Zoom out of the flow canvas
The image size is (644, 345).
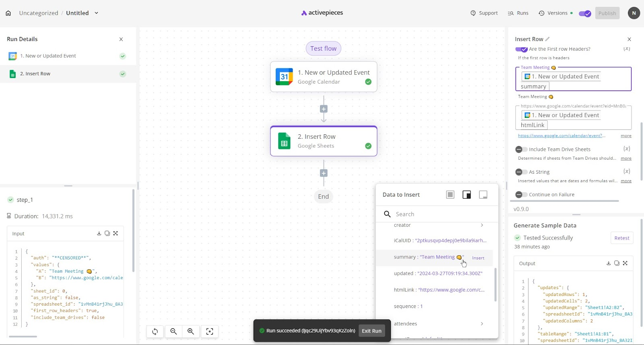click(x=173, y=331)
